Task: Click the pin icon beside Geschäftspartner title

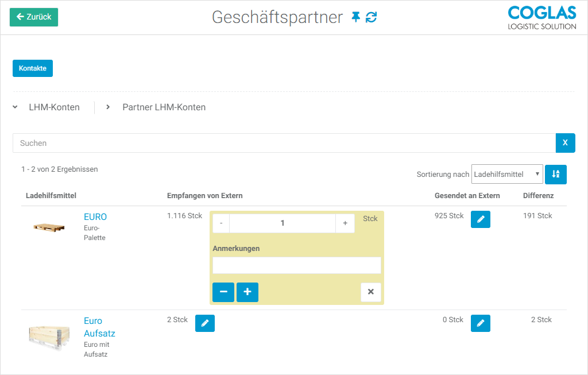Action: coord(356,17)
